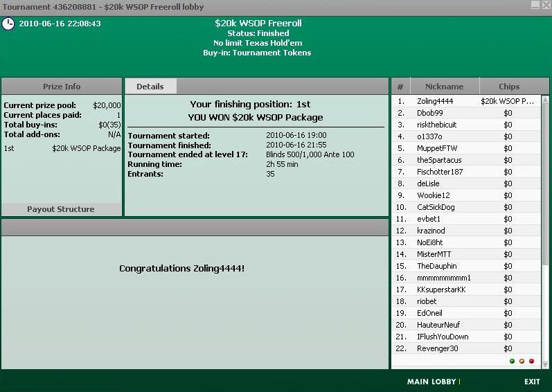
Task: Click the green status dot under the player list
Action: pyautogui.click(x=513, y=361)
